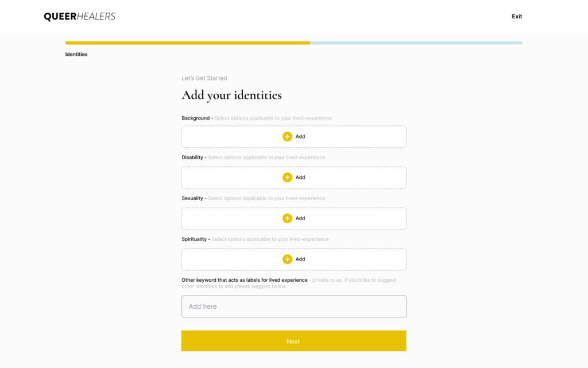
Task: Focus the 'Add here' keyword input field
Action: (x=293, y=306)
